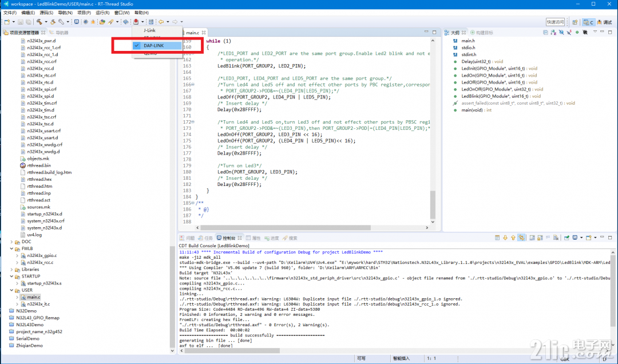Switch to the 控制台 console tab

(228, 238)
